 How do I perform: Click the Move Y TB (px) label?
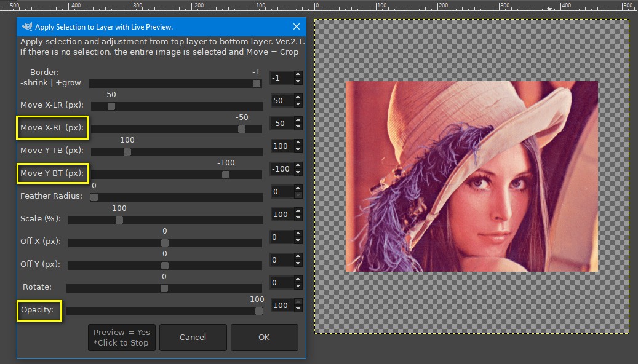52,150
